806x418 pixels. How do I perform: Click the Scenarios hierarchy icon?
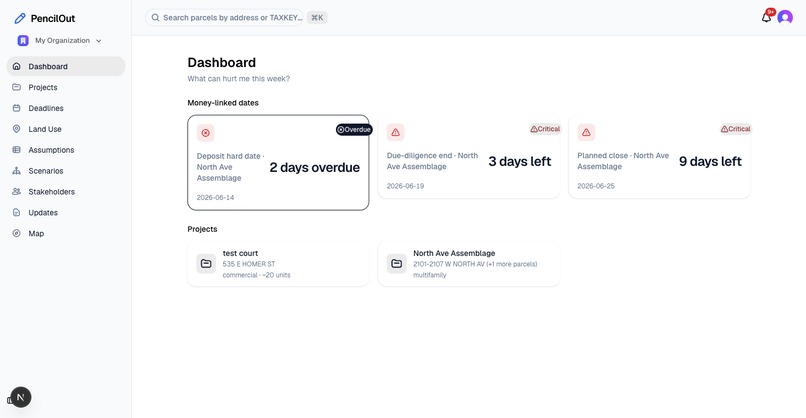[16, 171]
